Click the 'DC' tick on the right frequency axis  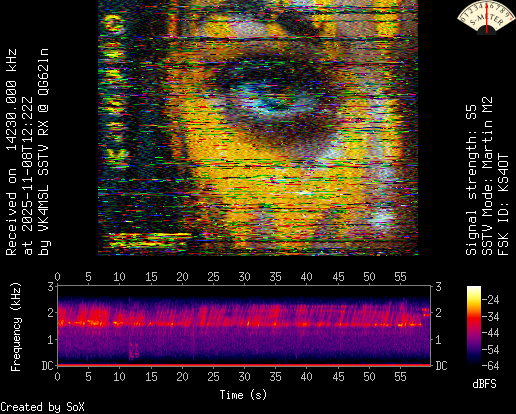pyautogui.click(x=441, y=366)
